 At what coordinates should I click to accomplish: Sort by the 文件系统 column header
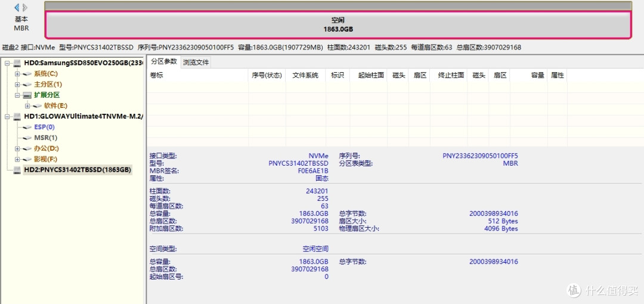click(305, 75)
